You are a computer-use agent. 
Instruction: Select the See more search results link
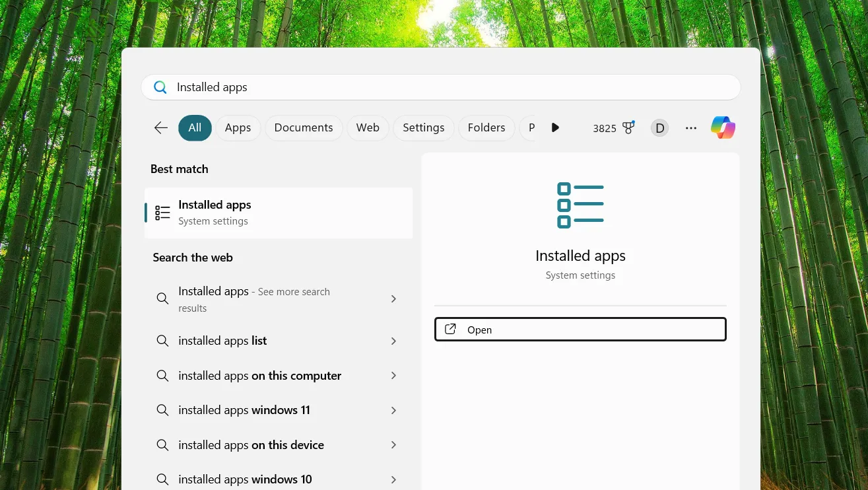[x=277, y=299]
